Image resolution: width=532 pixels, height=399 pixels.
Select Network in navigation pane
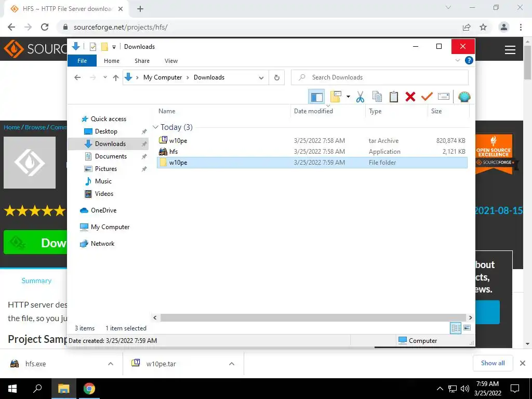(x=102, y=244)
